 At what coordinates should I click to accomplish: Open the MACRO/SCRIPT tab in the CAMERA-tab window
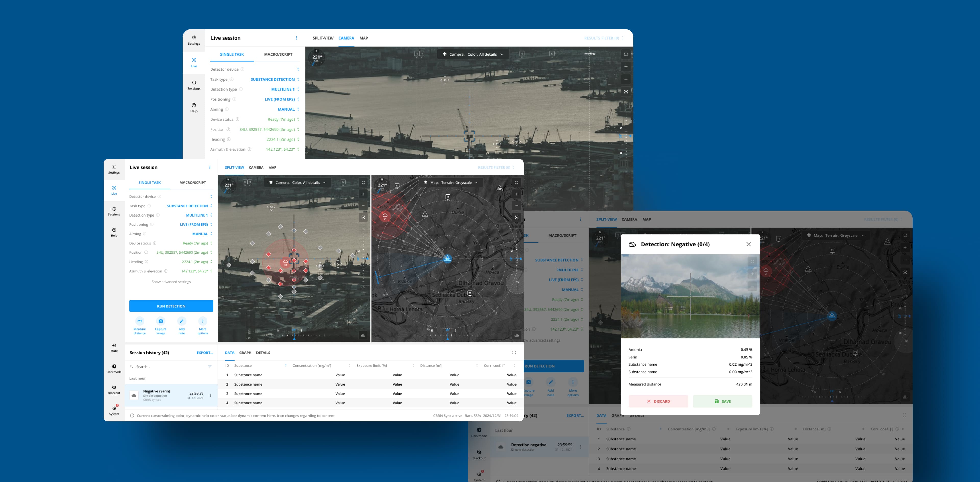pyautogui.click(x=278, y=54)
